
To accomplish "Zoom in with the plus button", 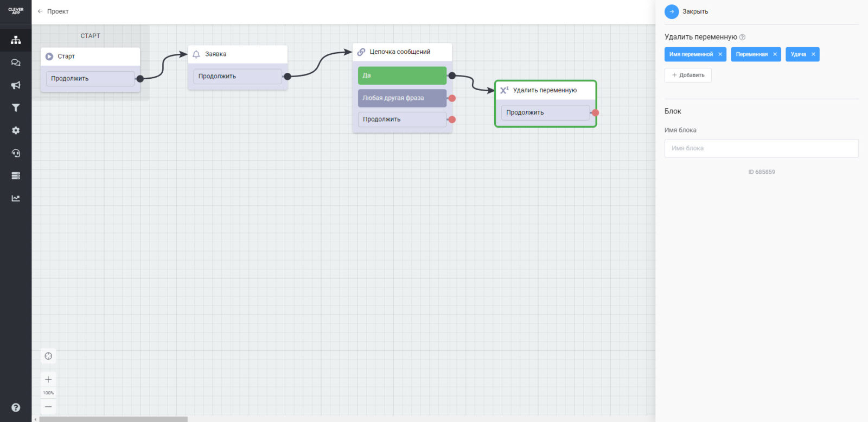I will point(48,380).
